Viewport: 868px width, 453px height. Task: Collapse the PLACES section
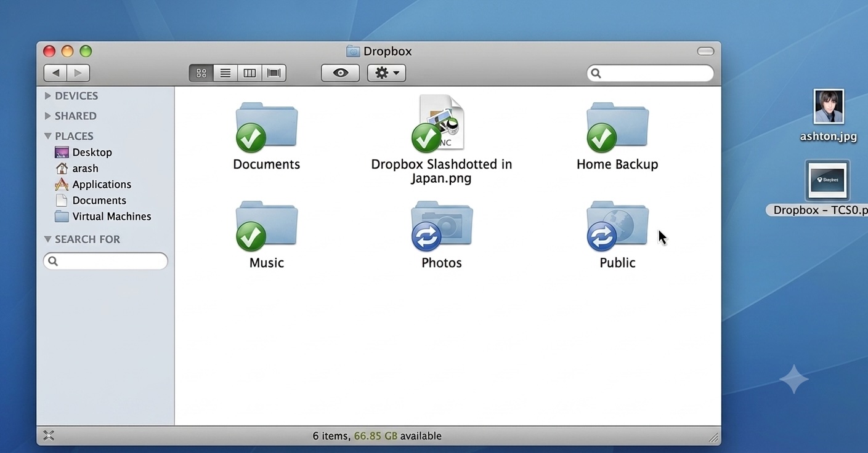click(x=48, y=136)
